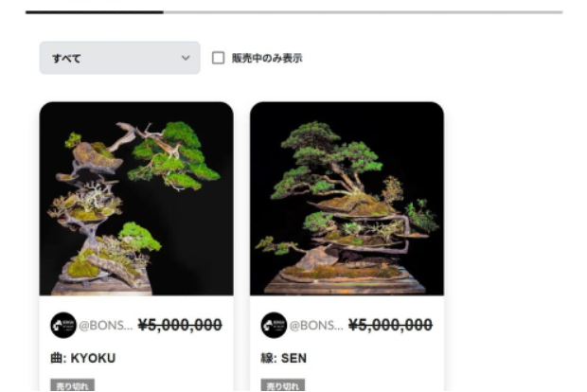The height and width of the screenshot is (392, 587).
Task: Open the 線: SEN bonsai image
Action: (x=347, y=199)
